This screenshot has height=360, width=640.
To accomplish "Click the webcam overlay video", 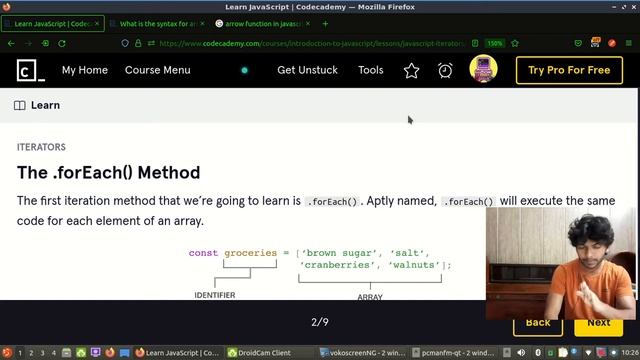I will pyautogui.click(x=561, y=264).
